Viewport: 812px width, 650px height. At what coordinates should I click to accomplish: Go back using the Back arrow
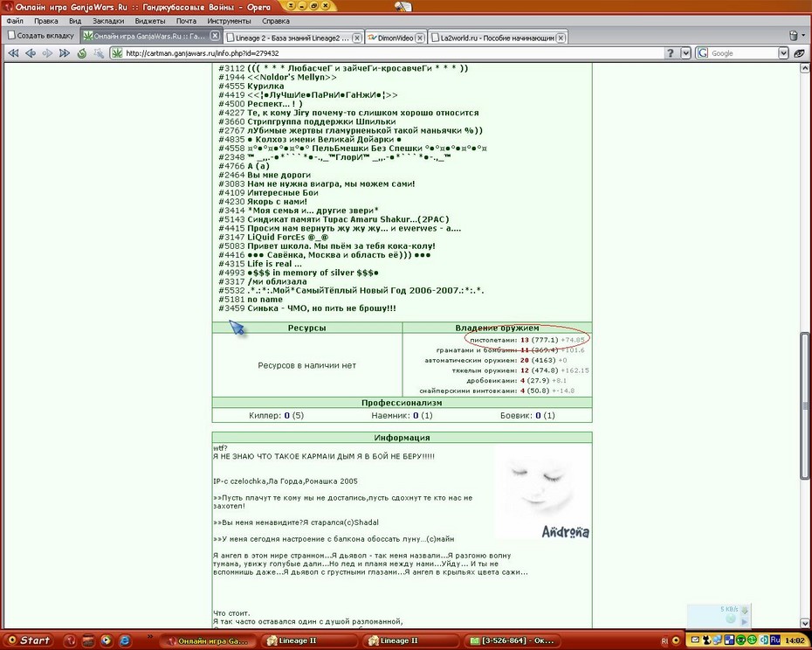pos(31,53)
